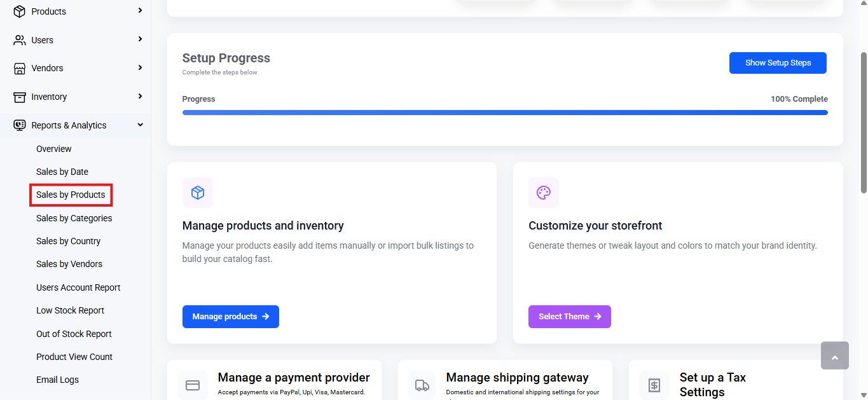This screenshot has height=400, width=868.
Task: Open Sales by Vendors report
Action: pyautogui.click(x=69, y=264)
